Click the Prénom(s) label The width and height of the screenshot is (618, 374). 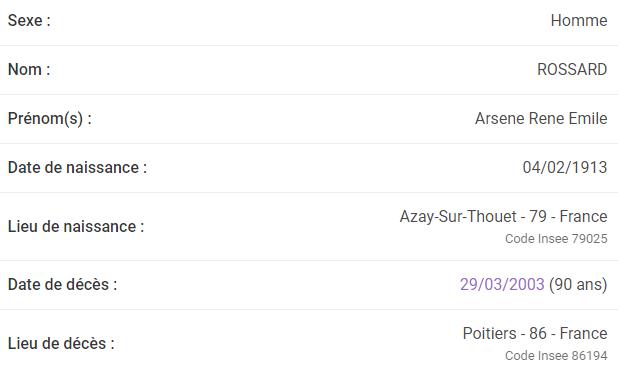tap(50, 119)
